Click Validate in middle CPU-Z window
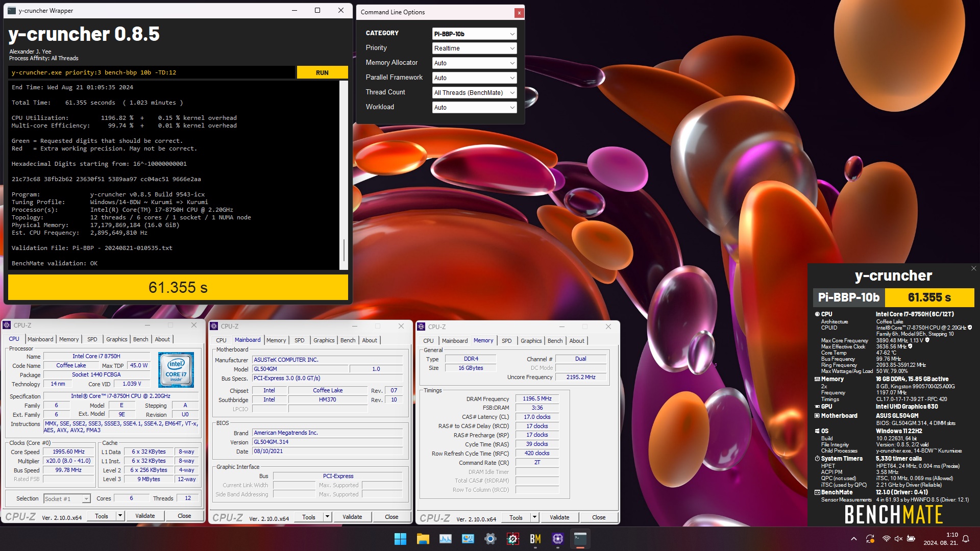 pos(352,517)
